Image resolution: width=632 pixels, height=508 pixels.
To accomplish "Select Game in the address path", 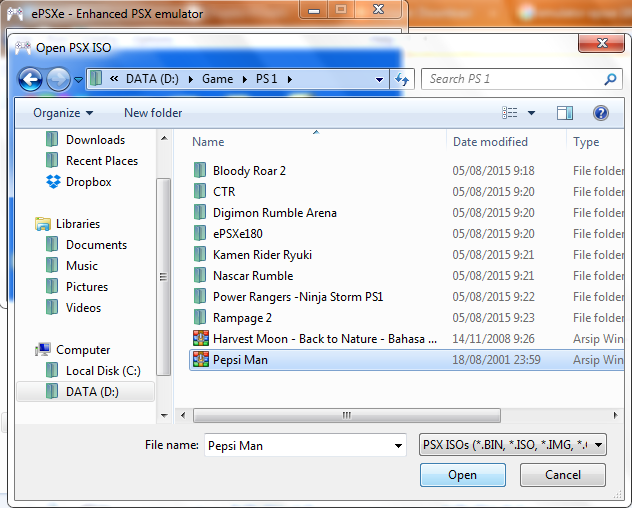I will pos(217,79).
